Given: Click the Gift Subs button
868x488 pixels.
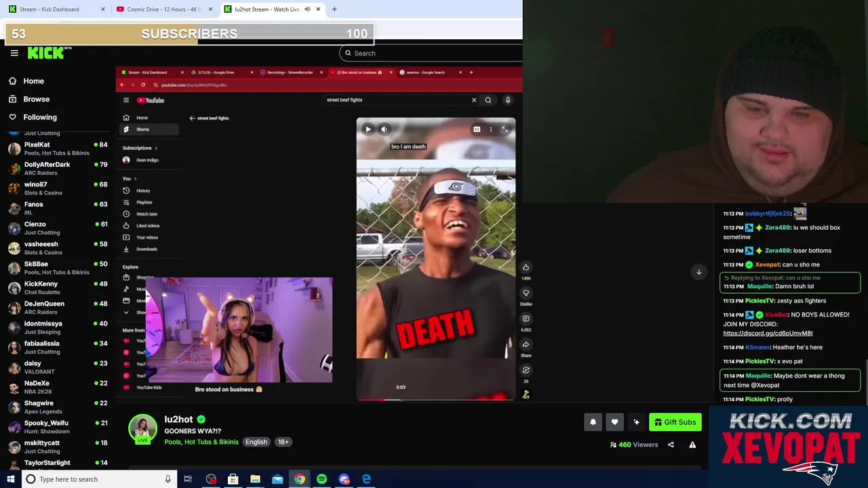Looking at the screenshot, I should point(675,422).
